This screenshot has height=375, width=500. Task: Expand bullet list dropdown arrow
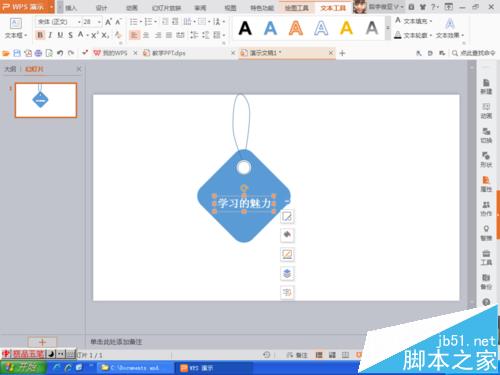(x=140, y=22)
